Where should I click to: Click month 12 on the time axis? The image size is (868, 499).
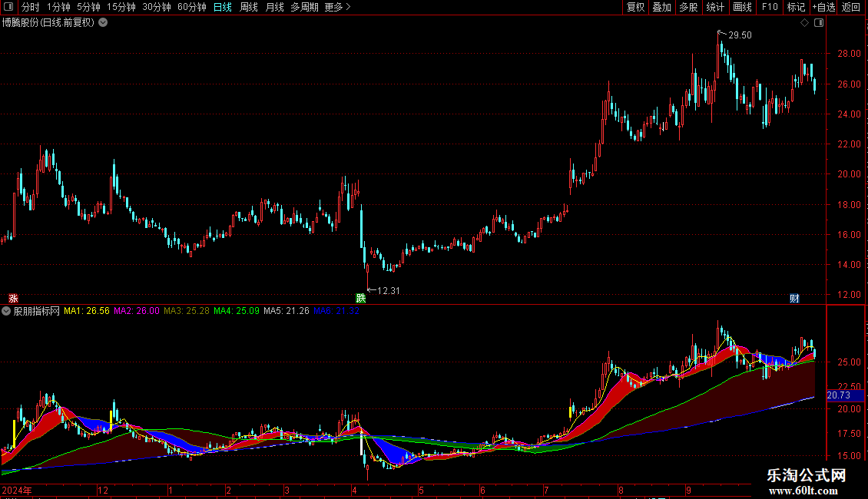(x=102, y=491)
